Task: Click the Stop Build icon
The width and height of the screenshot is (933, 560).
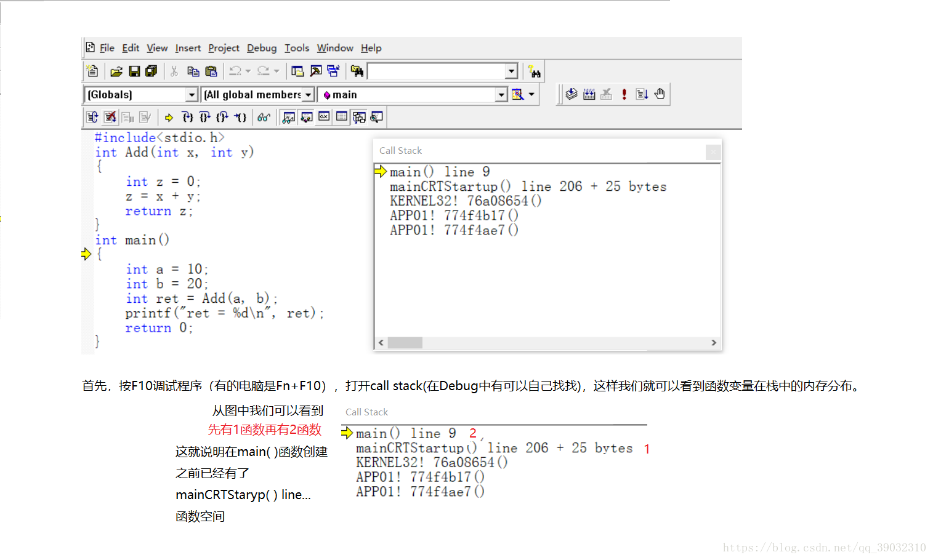Action: pos(607,94)
